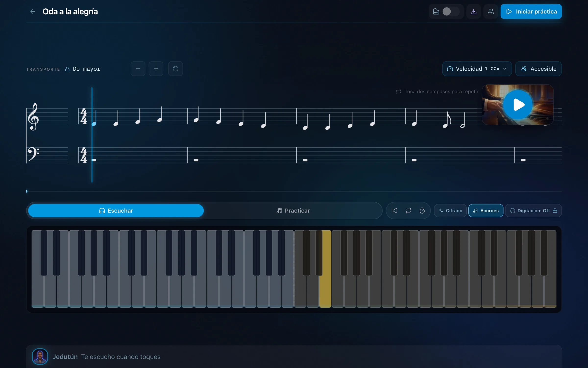
Task: Reset transposition with the circular arrow
Action: pos(175,69)
